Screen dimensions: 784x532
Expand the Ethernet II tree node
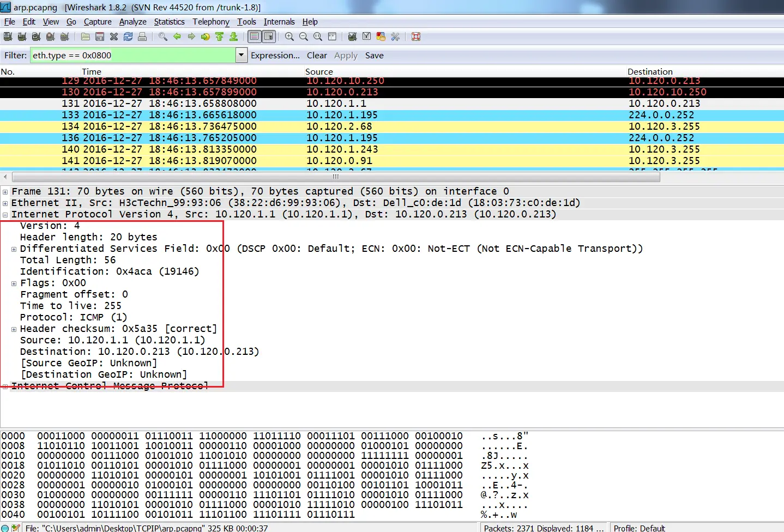(x=5, y=203)
